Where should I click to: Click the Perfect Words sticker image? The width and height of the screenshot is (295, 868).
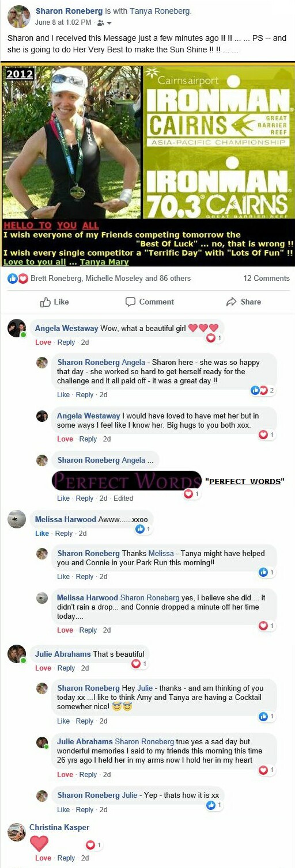point(127,481)
